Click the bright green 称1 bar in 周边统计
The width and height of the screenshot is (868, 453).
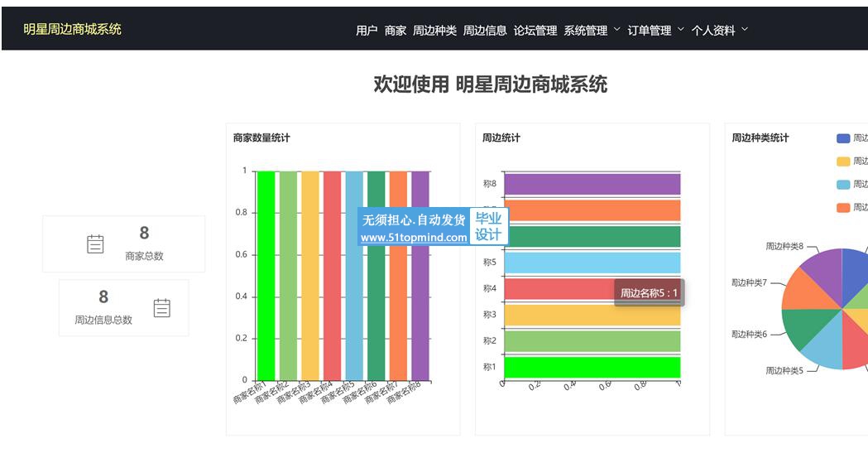click(x=592, y=367)
